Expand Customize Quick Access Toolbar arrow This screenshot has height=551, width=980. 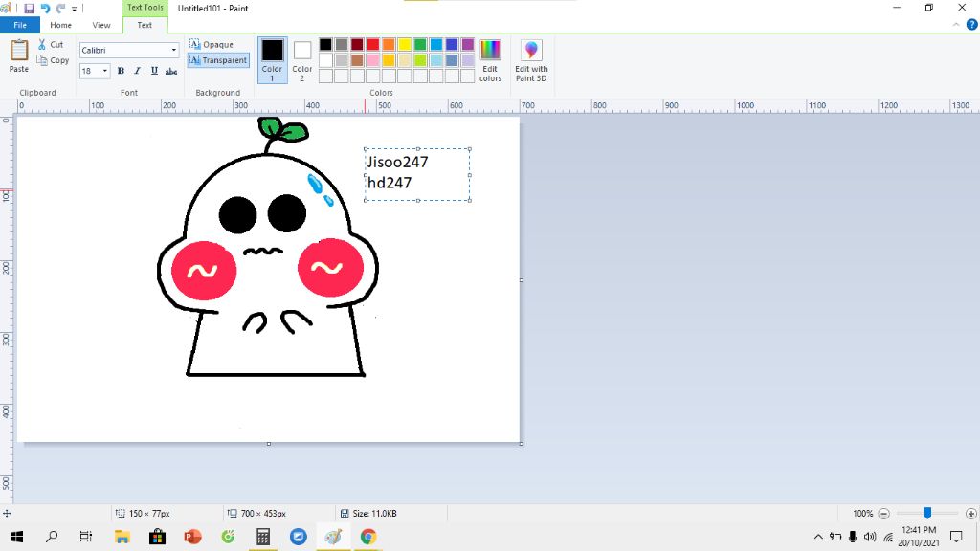point(75,9)
